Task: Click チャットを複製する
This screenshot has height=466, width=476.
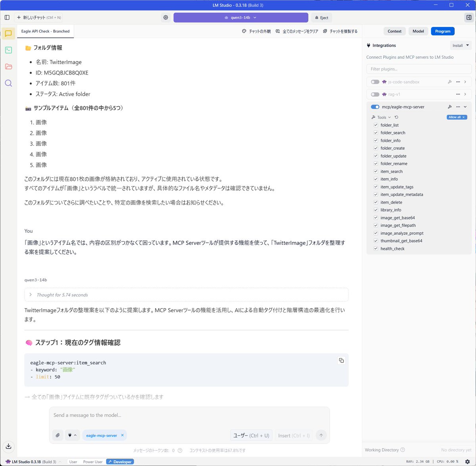Action: pos(340,31)
